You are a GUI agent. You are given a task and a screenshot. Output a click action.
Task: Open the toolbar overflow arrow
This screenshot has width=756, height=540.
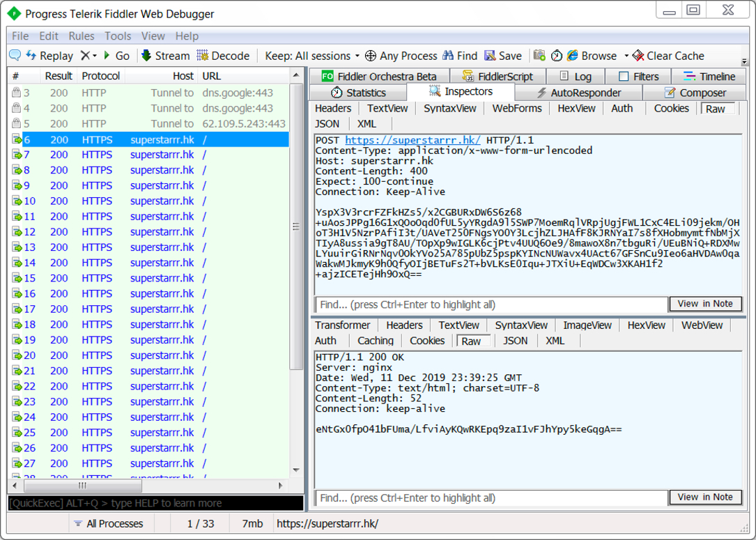pos(744,62)
